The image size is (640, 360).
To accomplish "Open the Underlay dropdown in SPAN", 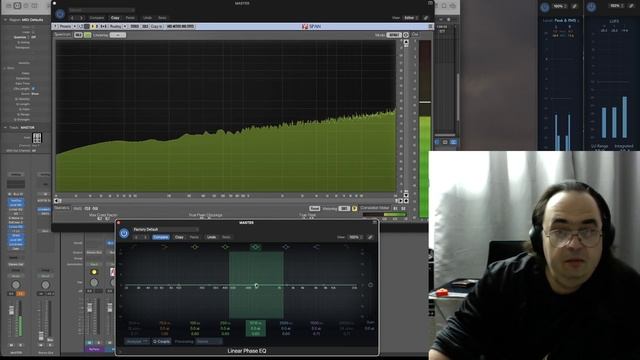I will [x=118, y=35].
